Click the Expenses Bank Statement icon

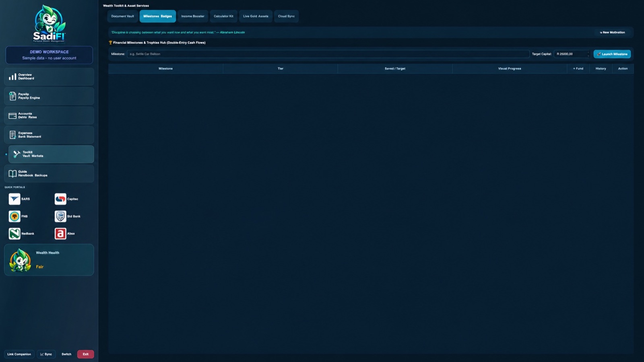12,135
